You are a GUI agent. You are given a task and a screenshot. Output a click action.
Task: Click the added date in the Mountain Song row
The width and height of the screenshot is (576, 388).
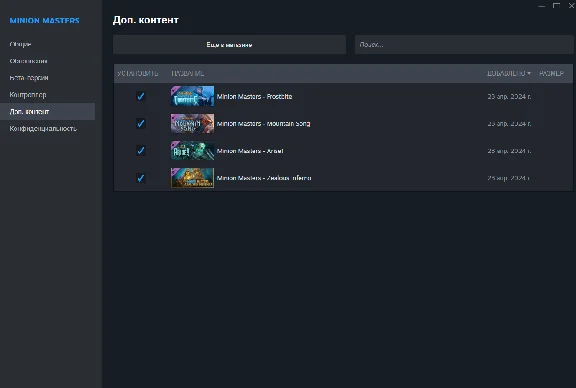coord(509,124)
